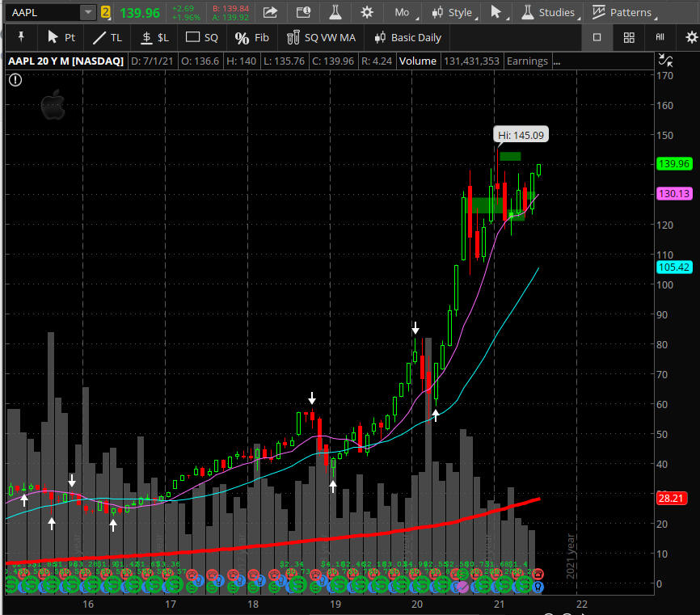
Task: Select the SQ rectangle drawing tool
Action: [202, 37]
